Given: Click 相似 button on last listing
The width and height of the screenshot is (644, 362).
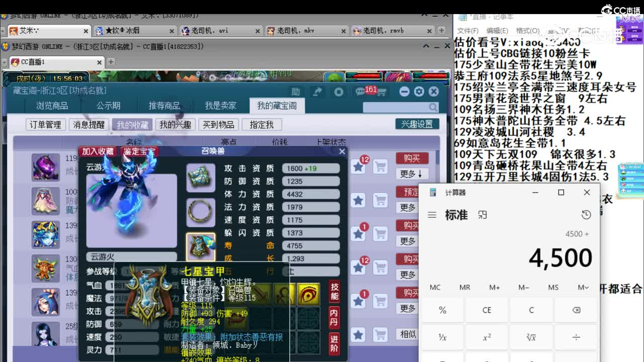Looking at the screenshot, I should click(x=408, y=334).
